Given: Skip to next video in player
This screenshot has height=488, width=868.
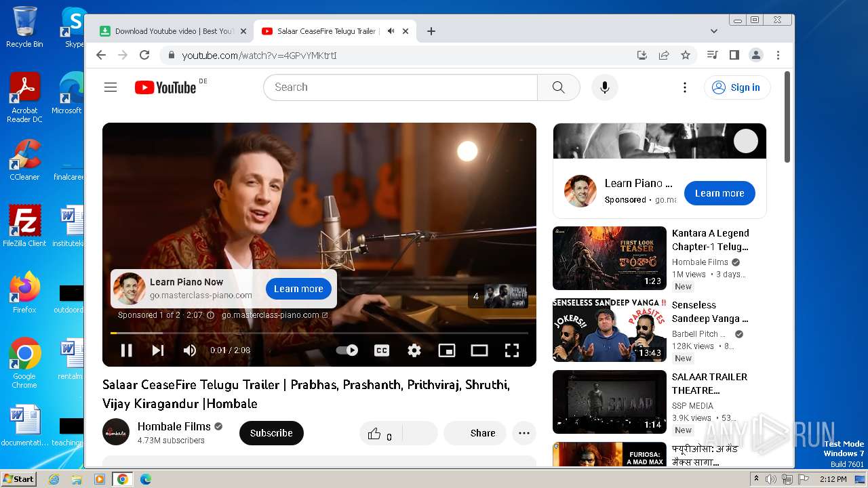Looking at the screenshot, I should pos(158,350).
